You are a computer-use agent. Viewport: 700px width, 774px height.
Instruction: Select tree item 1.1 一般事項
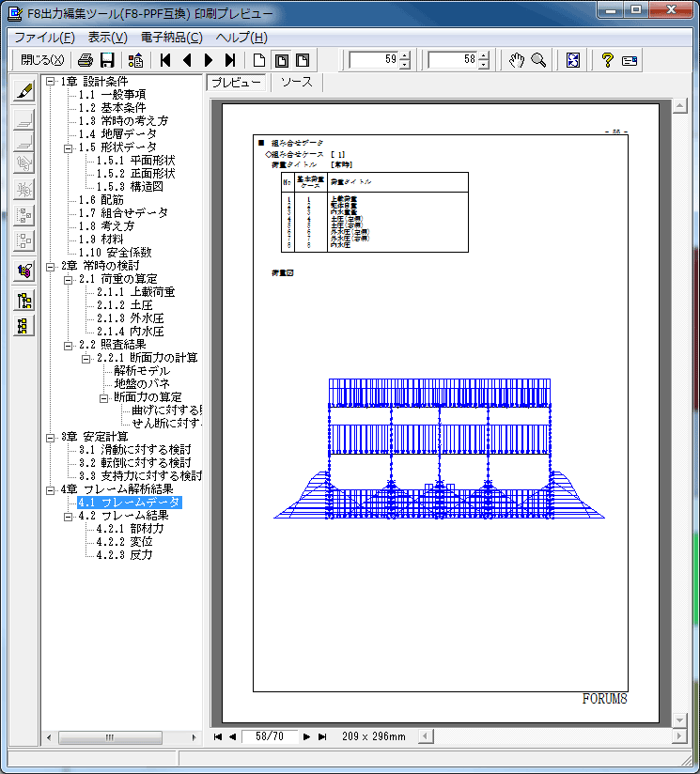[112, 94]
